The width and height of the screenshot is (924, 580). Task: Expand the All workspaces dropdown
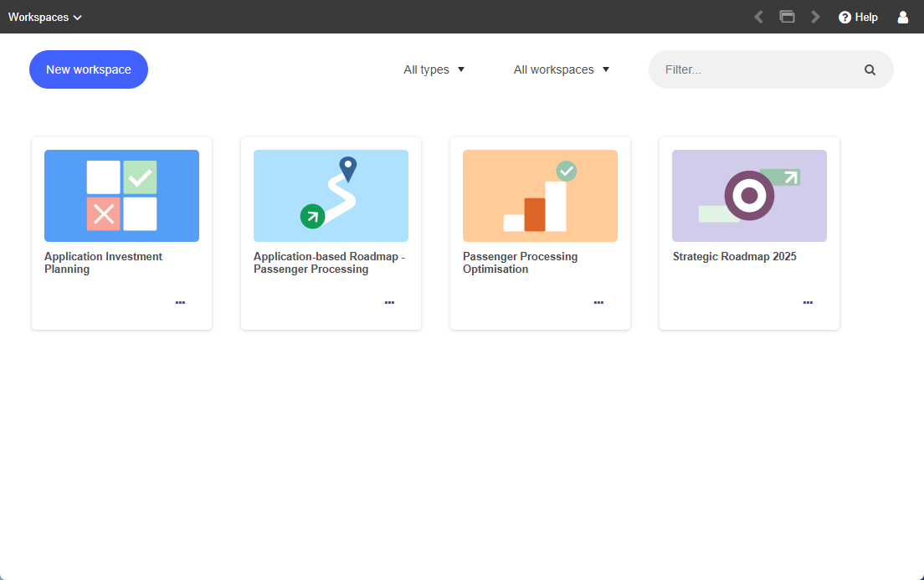(x=562, y=69)
